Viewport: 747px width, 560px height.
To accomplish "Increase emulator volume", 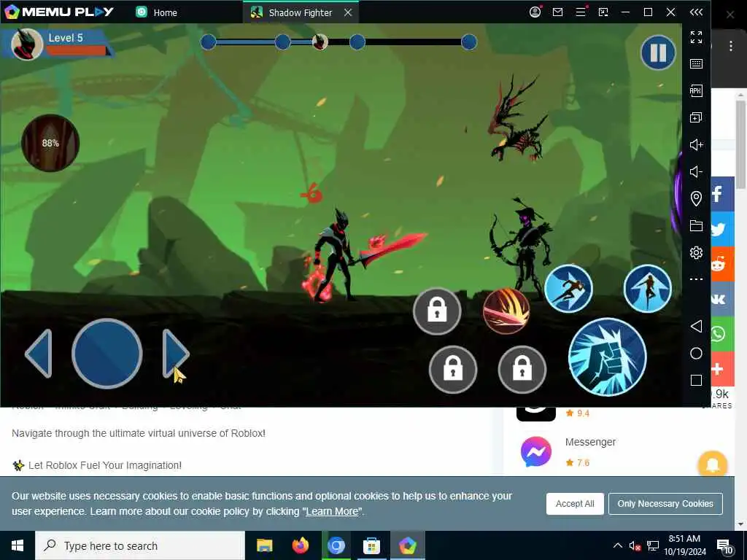I will coord(696,145).
